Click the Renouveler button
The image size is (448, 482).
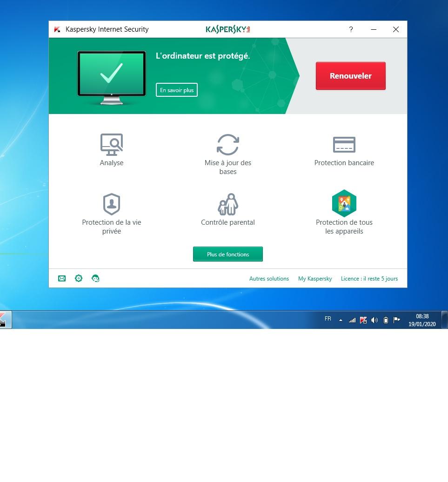click(x=351, y=76)
